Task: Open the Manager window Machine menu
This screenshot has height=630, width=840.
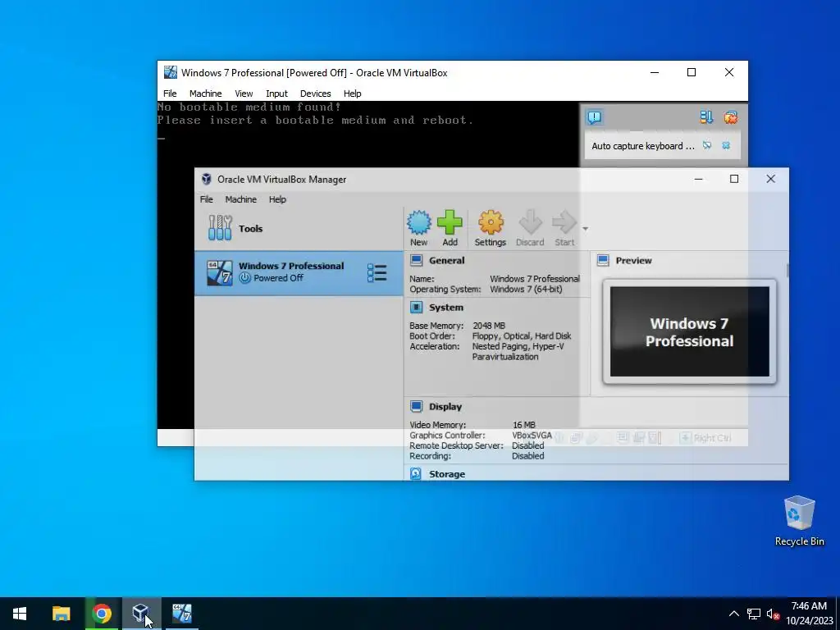Action: [240, 199]
